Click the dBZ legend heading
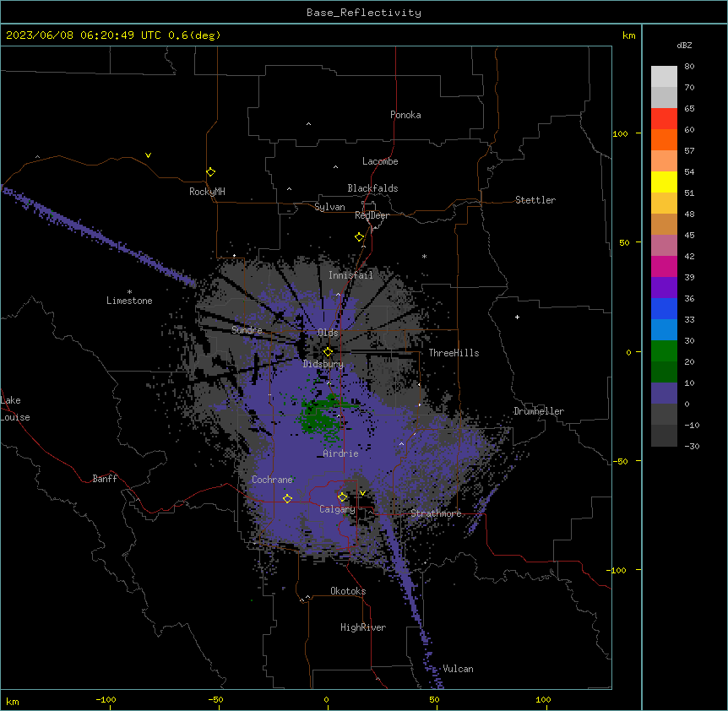This screenshot has height=711, width=728. click(684, 45)
